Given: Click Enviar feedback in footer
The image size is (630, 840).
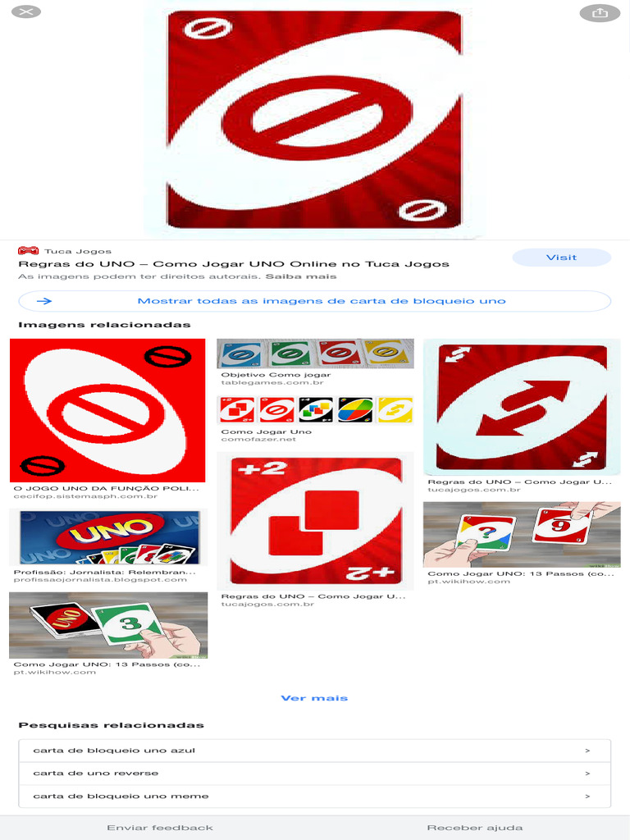Looking at the screenshot, I should (x=160, y=828).
